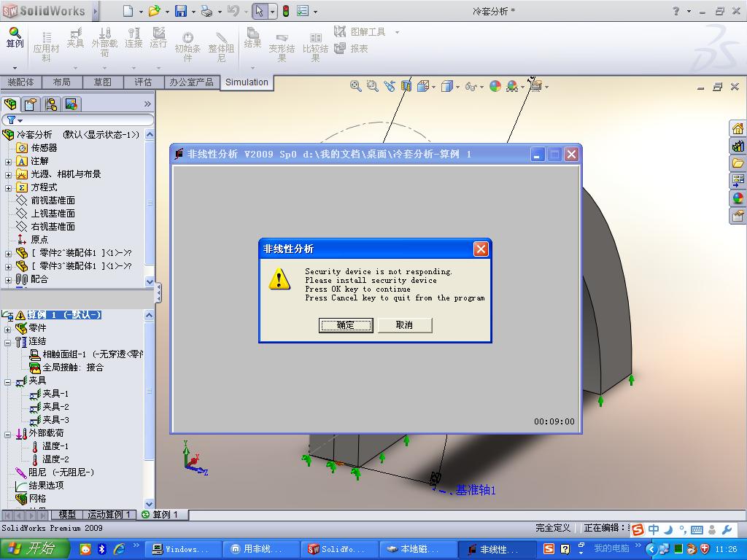Expand the 零件 node in study tree
This screenshot has height=560, width=747.
(7, 329)
